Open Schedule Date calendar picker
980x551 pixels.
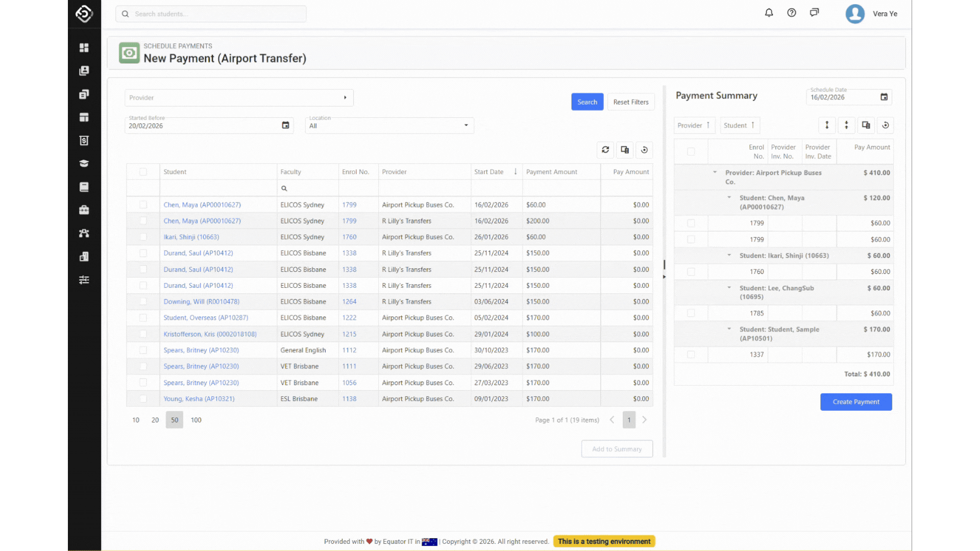(884, 97)
